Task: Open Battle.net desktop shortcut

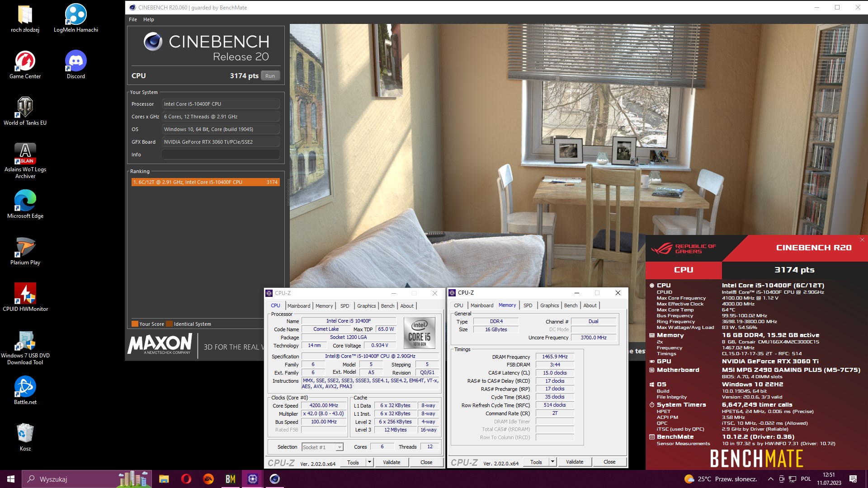Action: tap(25, 391)
